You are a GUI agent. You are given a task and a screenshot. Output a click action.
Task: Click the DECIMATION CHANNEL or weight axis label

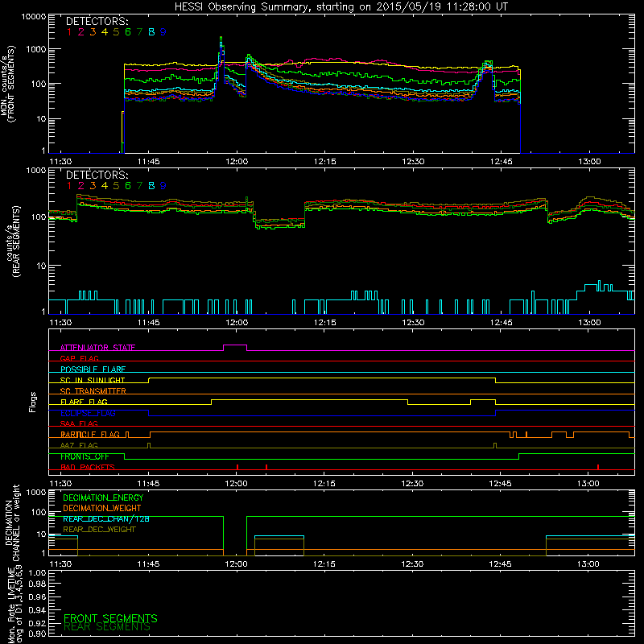click(12, 522)
